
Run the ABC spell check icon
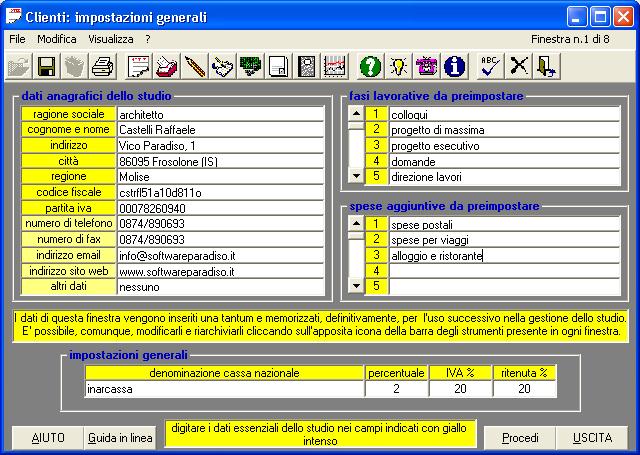click(x=490, y=67)
